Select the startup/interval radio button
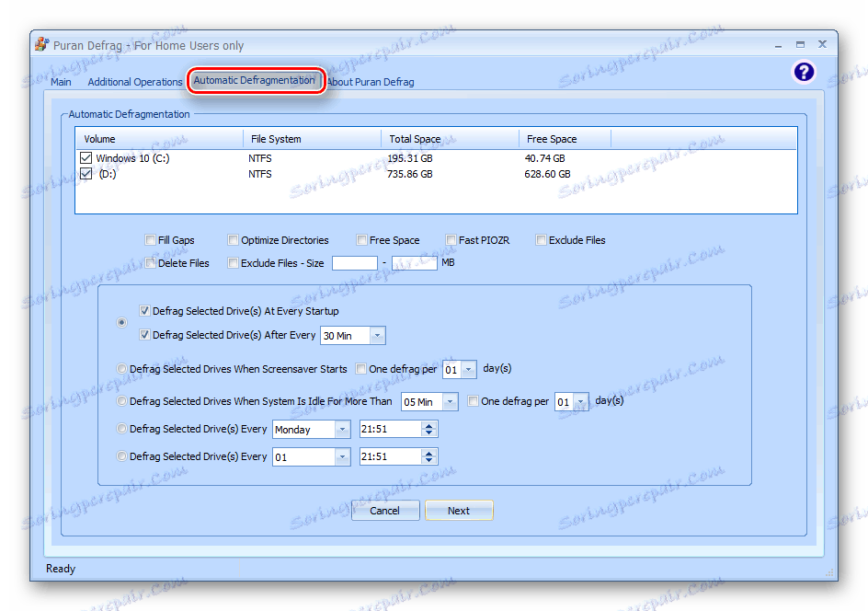Screen dimensions: 868x611 tap(121, 322)
